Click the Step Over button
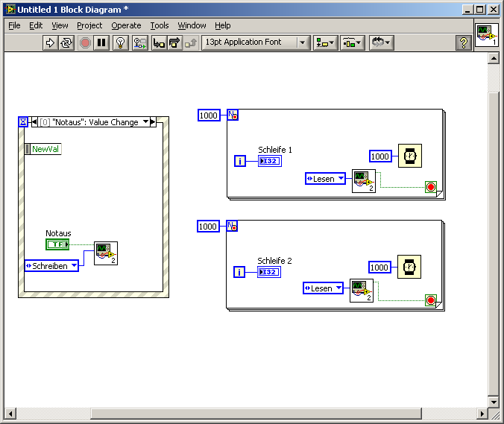Viewport: 504px width, 424px height. pyautogui.click(x=174, y=42)
